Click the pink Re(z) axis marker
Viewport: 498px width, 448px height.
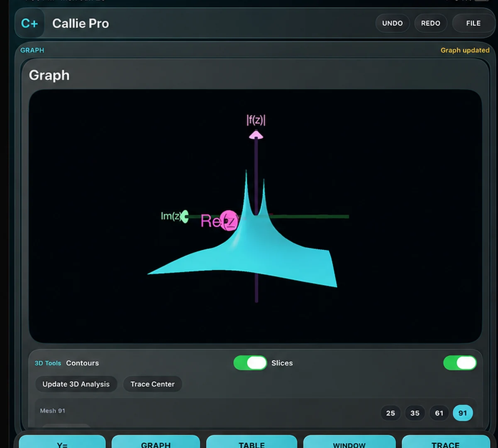[x=229, y=220]
